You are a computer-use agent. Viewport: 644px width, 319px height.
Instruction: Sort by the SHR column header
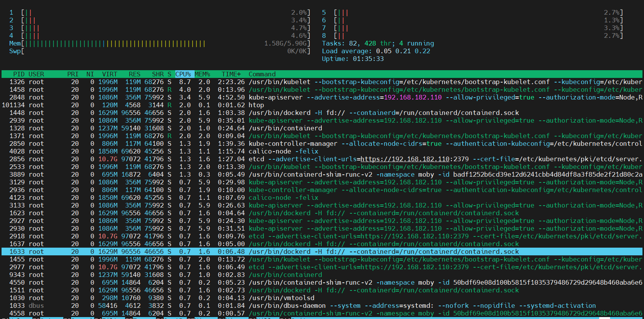click(x=158, y=74)
